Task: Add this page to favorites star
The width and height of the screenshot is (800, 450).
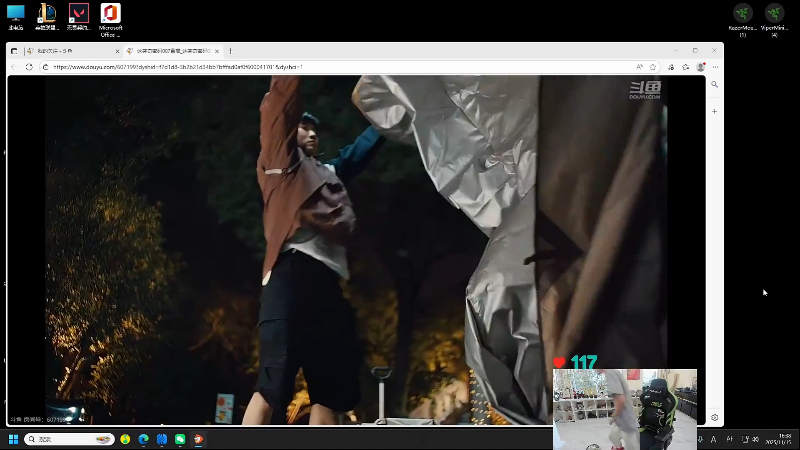Action: (653, 67)
